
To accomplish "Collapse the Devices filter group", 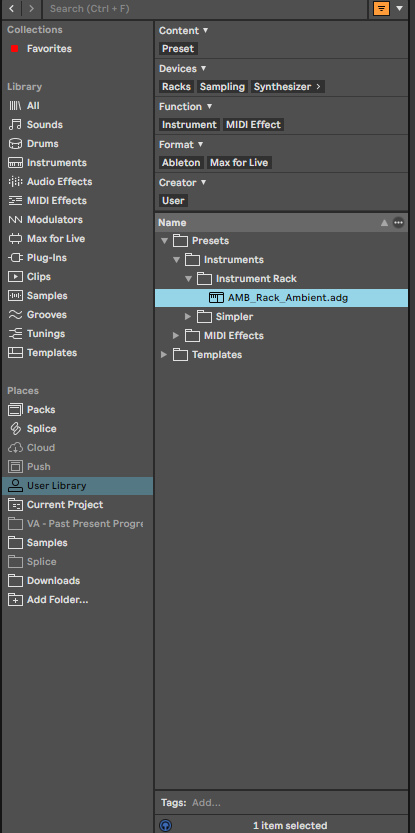I will pyautogui.click(x=203, y=69).
